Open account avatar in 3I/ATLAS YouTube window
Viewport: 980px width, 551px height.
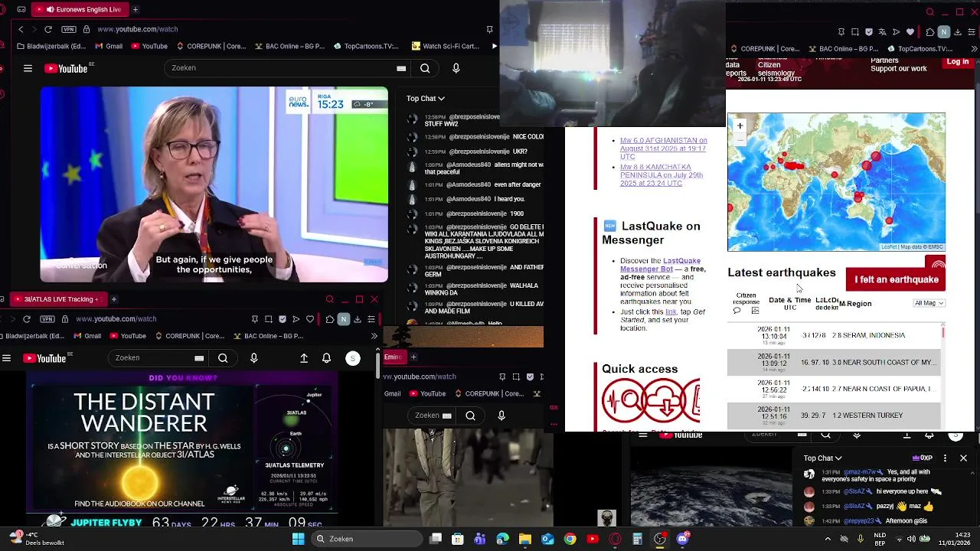(353, 358)
